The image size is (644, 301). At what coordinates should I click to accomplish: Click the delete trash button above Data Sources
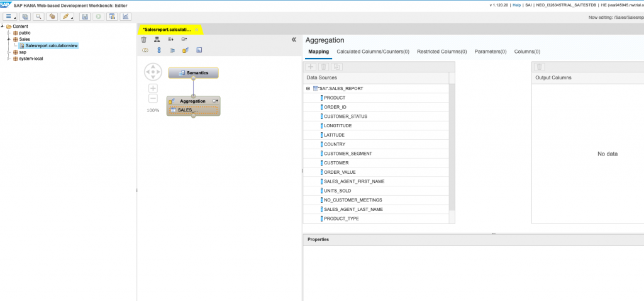[324, 67]
